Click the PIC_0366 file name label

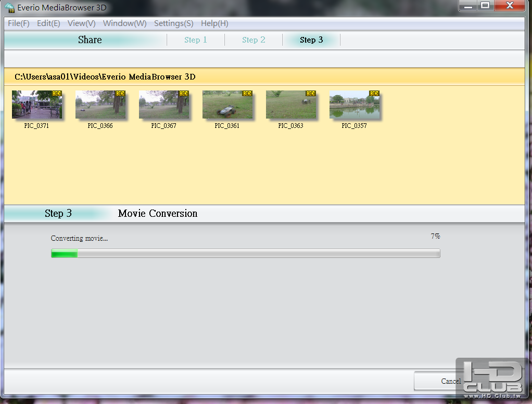click(x=100, y=126)
